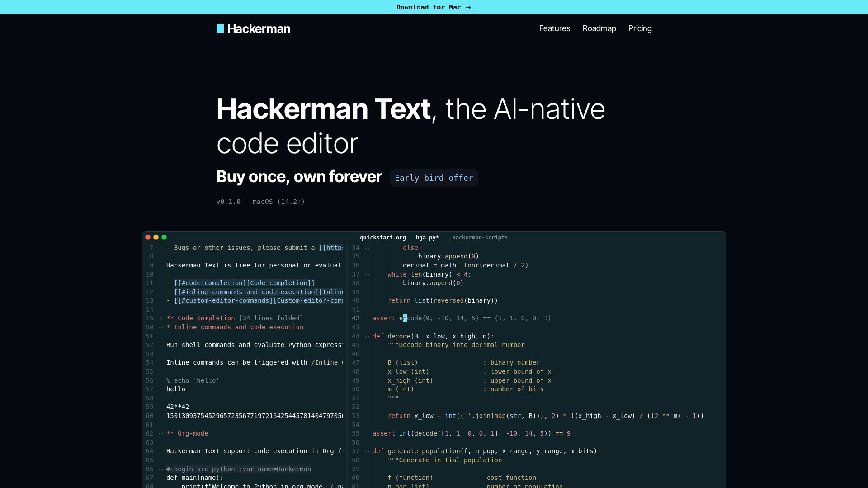Select the quickstart.org tab
This screenshot has height=488, width=868.
point(382,237)
